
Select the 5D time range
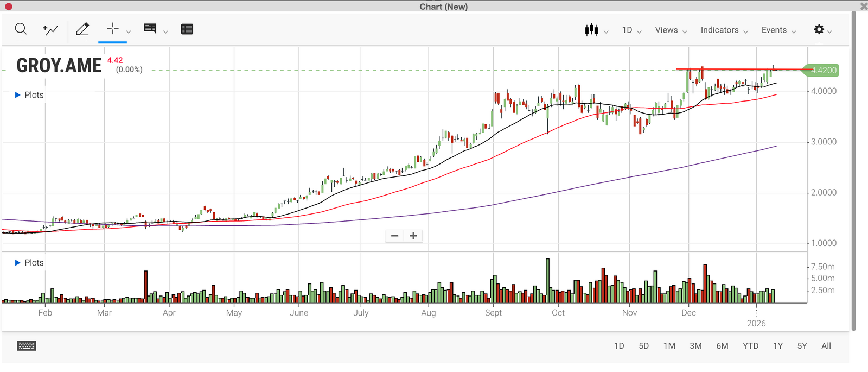pyautogui.click(x=643, y=346)
